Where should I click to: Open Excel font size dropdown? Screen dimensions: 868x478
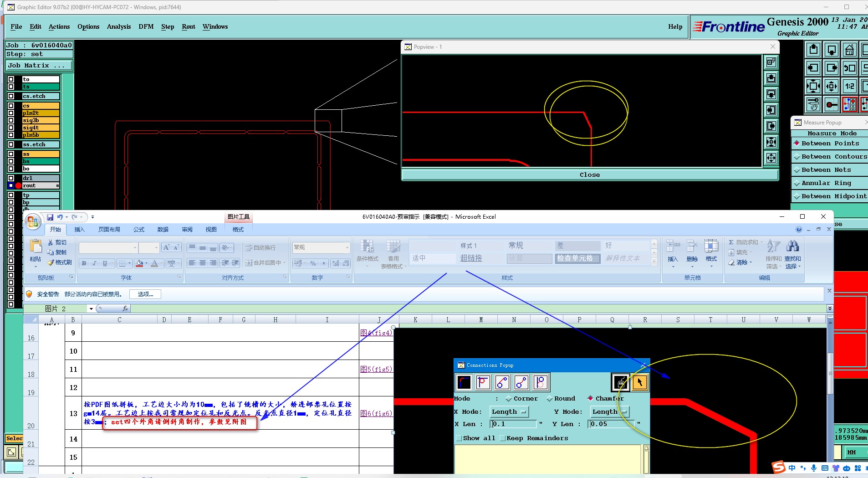156,247
